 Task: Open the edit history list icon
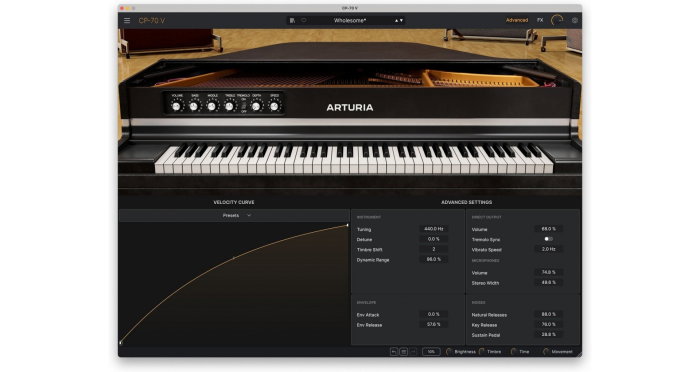coord(404,352)
